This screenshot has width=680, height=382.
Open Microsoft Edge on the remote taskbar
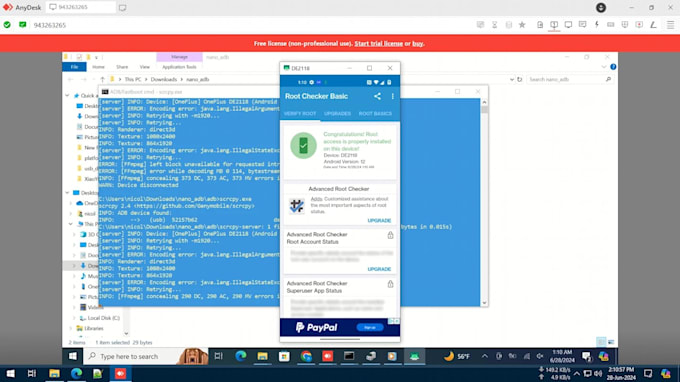(x=241, y=356)
